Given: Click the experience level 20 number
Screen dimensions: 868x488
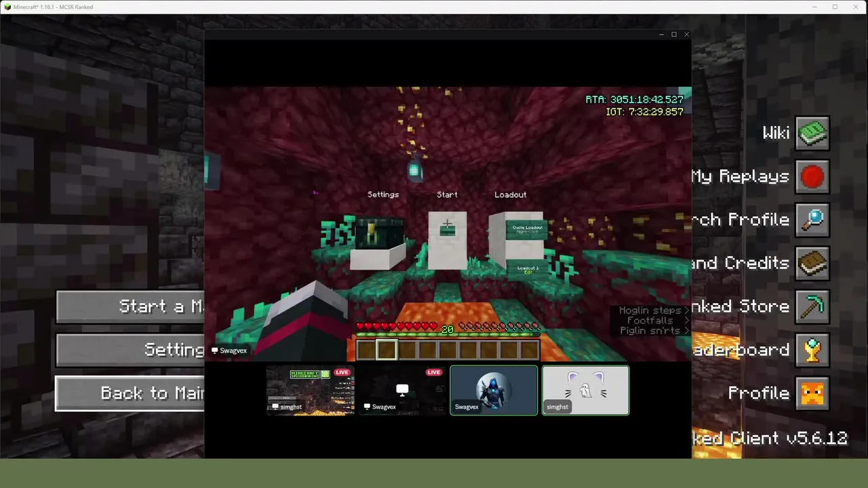Looking at the screenshot, I should point(448,329).
